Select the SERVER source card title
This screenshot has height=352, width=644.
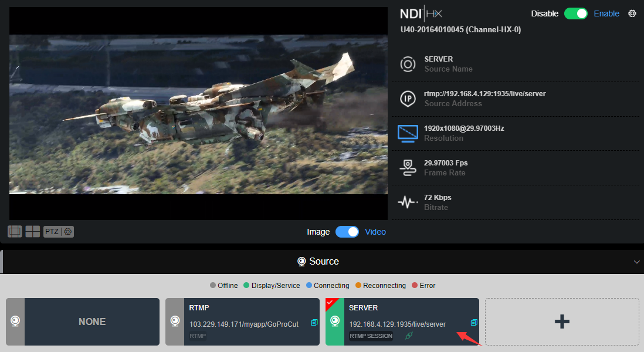coord(363,307)
